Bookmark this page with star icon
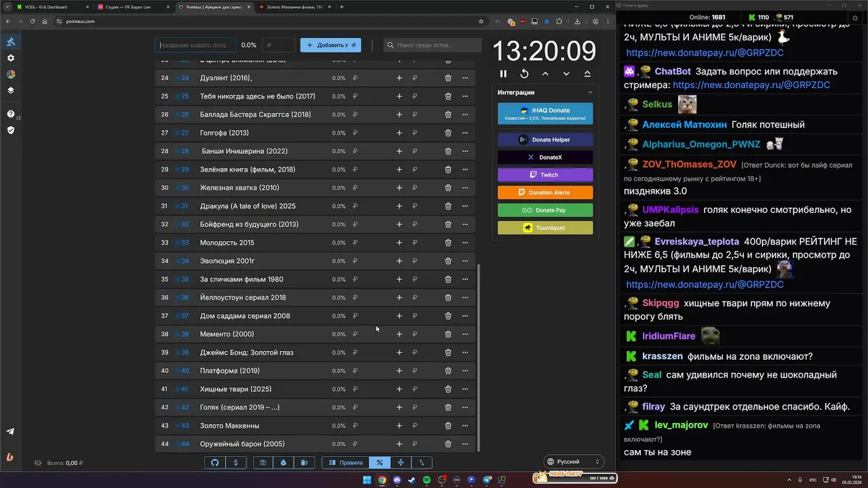Image resolution: width=868 pixels, height=488 pixels. point(481,21)
